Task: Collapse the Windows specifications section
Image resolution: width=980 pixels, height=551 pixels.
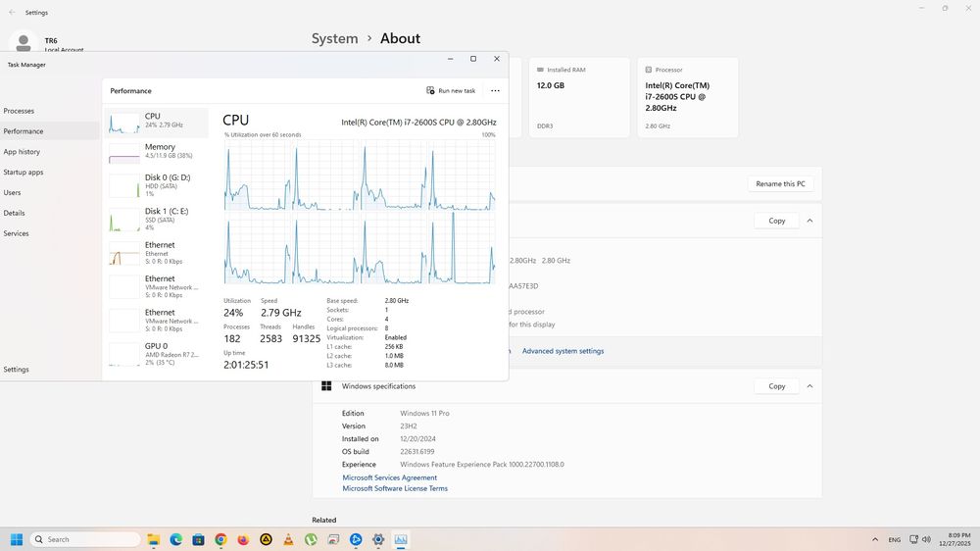Action: (x=810, y=386)
